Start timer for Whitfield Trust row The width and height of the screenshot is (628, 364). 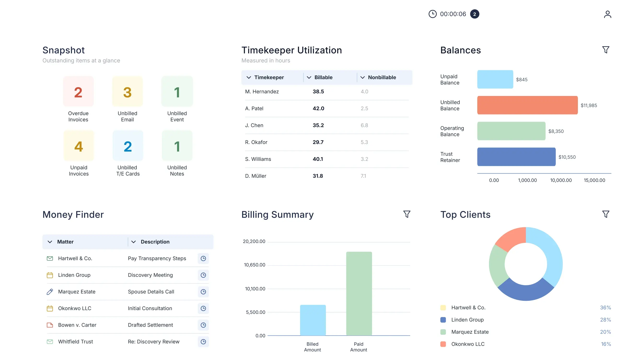point(203,341)
